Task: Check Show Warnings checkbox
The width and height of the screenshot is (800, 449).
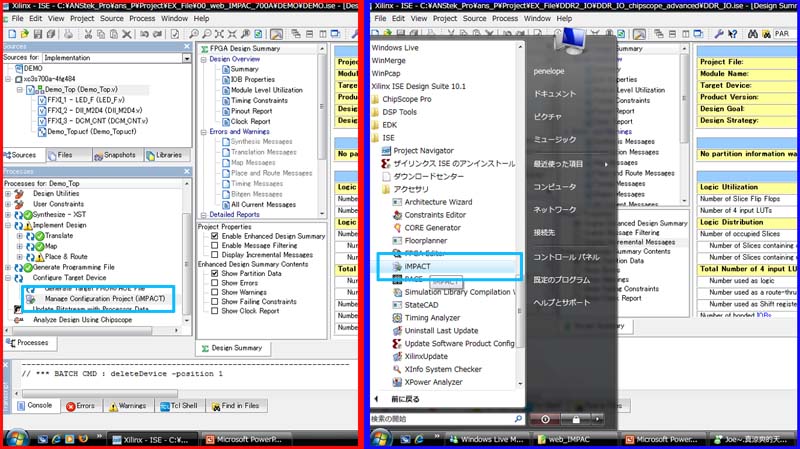Action: [214, 292]
